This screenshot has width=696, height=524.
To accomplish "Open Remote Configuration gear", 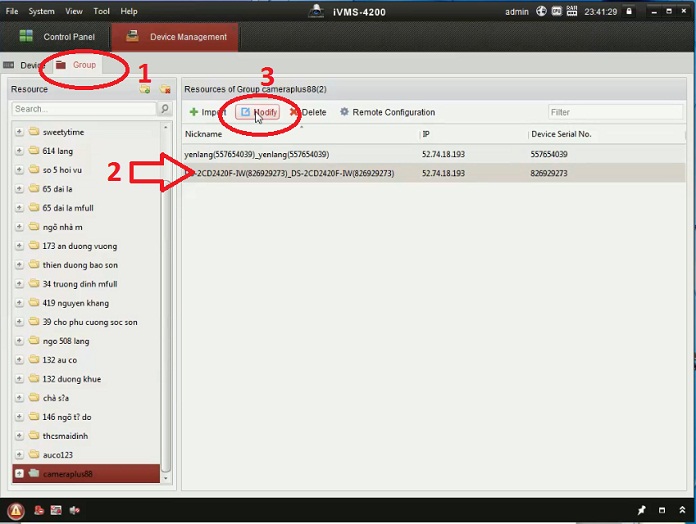I will pos(345,112).
